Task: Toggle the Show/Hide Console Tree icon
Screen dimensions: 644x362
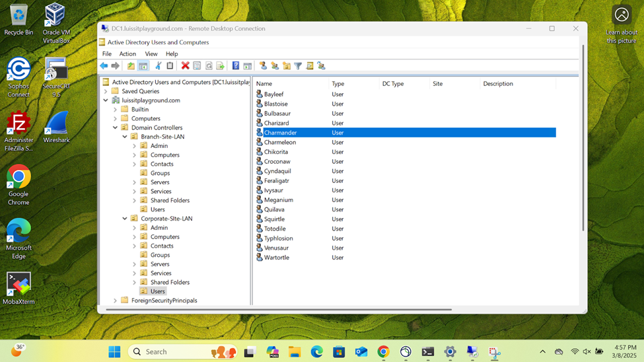Action: pos(143,66)
